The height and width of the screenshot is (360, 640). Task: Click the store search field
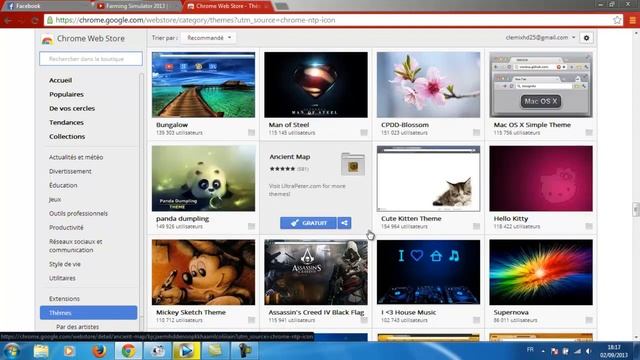tap(91, 59)
